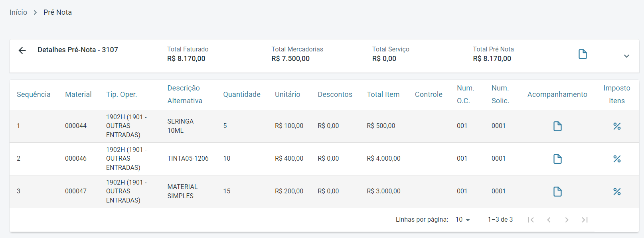Screen dimensions: 644x238
Task: Sort by the Quantidade column header
Action: click(241, 94)
